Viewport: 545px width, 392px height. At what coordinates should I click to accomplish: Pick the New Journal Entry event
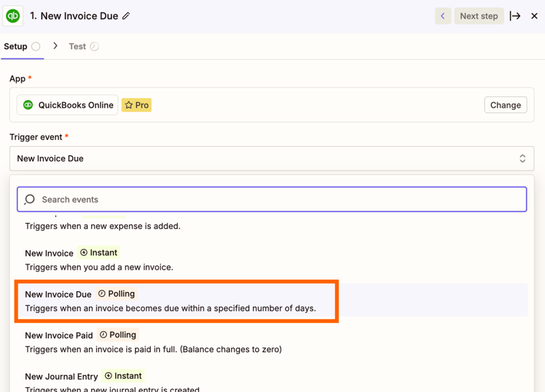pyautogui.click(x=273, y=380)
